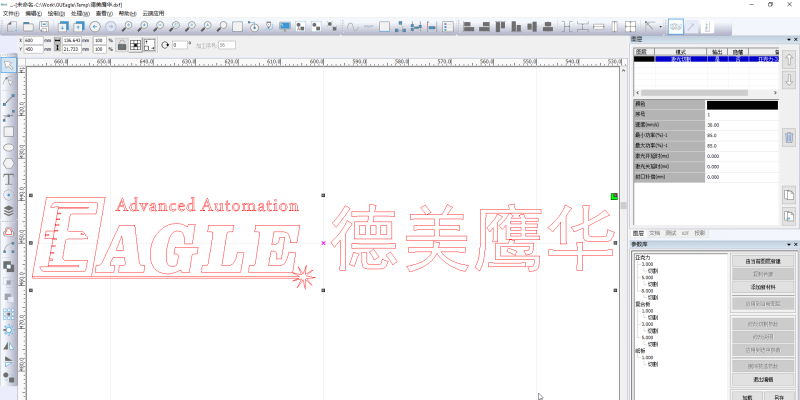Click the 退出编辑 button

point(763,380)
